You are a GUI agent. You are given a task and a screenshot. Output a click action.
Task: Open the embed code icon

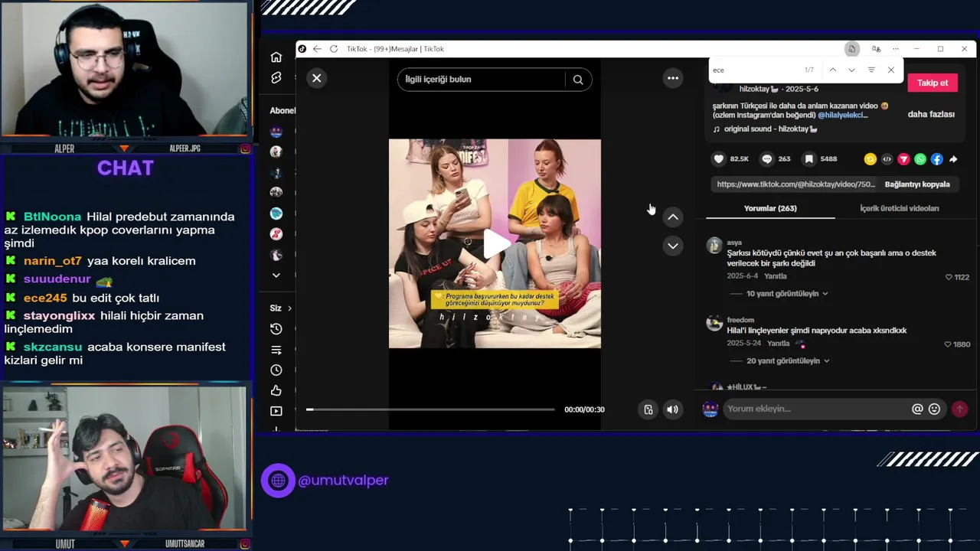[x=887, y=159]
